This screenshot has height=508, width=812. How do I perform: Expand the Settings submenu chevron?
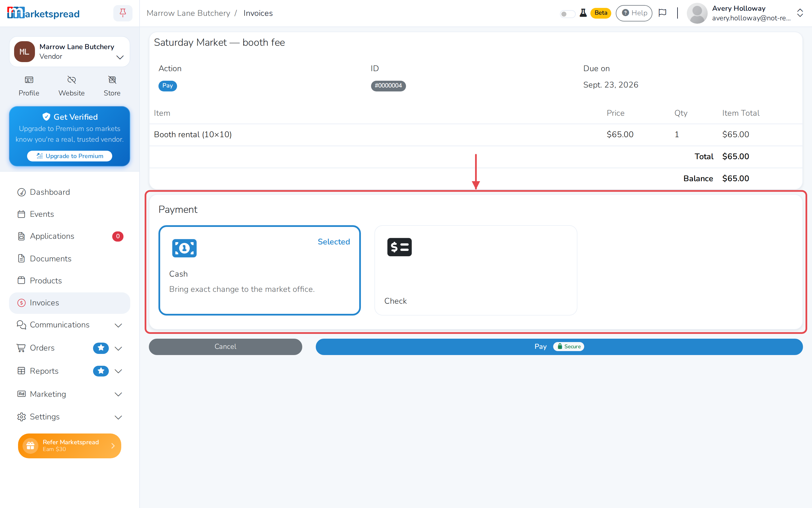118,417
